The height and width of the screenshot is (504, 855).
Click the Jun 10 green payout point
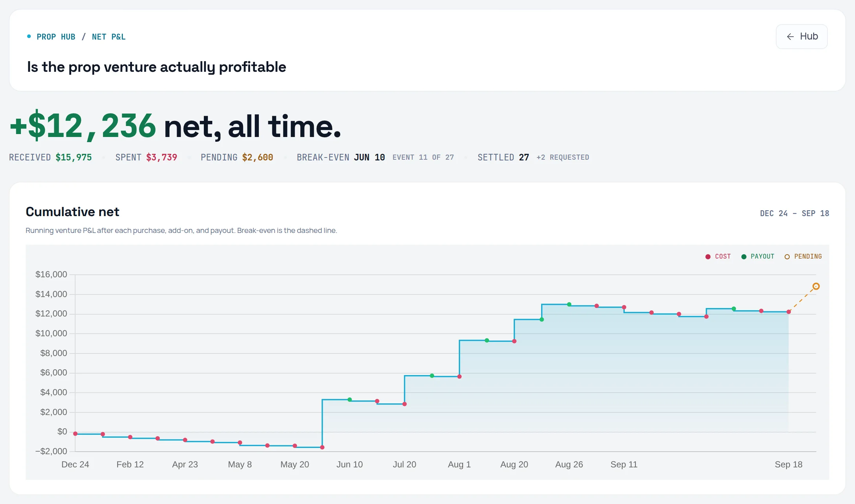350,400
